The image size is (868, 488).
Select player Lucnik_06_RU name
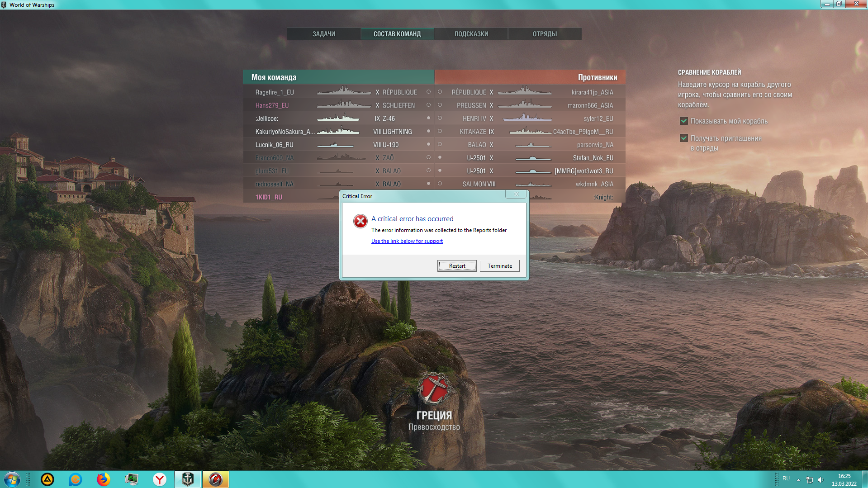point(275,145)
